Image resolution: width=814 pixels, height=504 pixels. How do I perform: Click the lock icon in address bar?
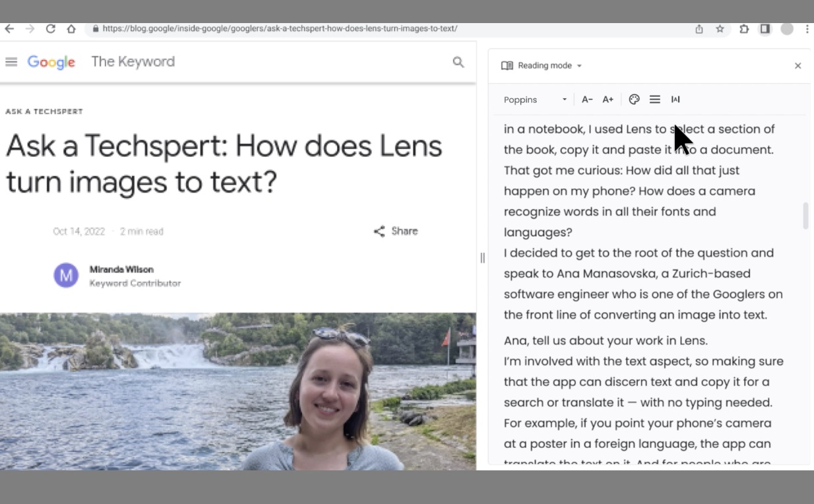[96, 29]
